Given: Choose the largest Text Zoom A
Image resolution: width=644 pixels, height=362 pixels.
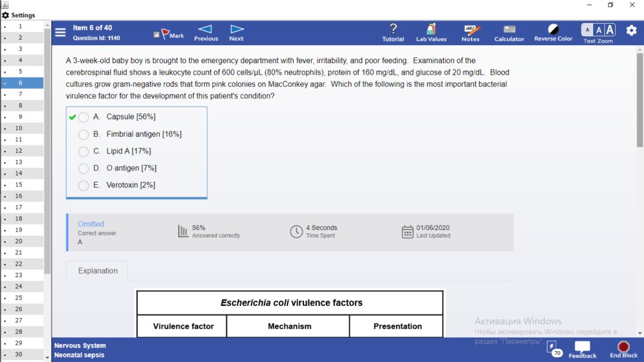Looking at the screenshot, I should click(610, 30).
